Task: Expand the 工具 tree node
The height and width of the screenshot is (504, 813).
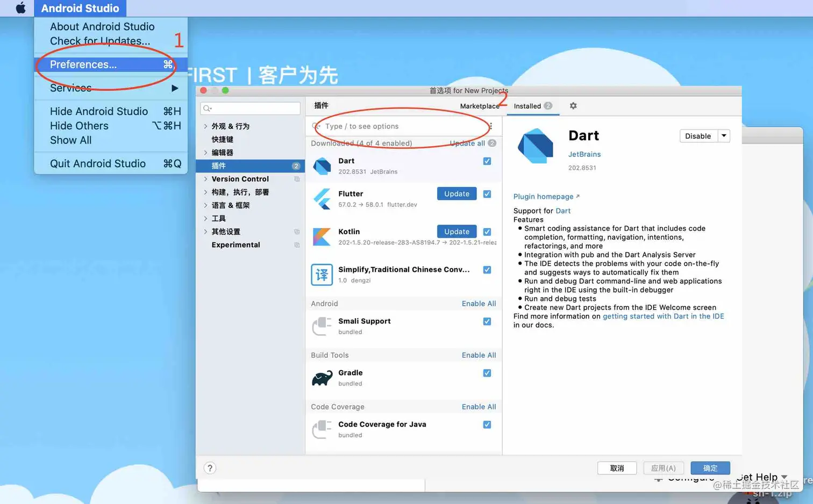Action: 205,219
